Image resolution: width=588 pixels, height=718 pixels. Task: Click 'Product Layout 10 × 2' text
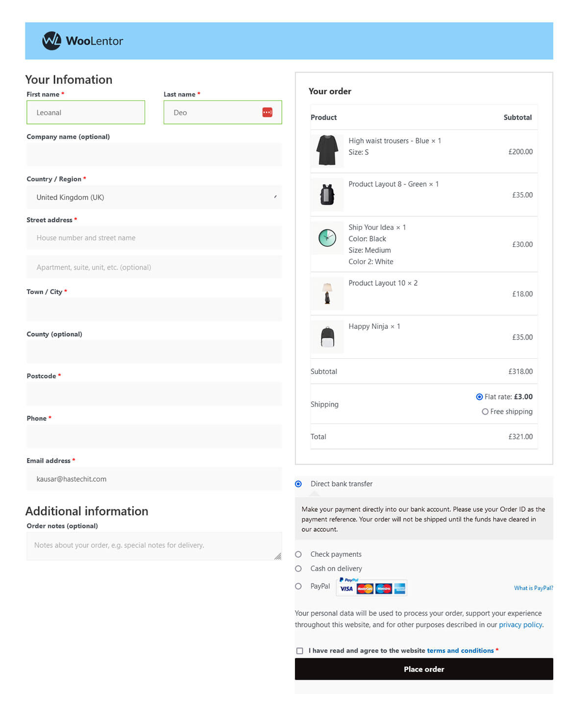pyautogui.click(x=383, y=283)
